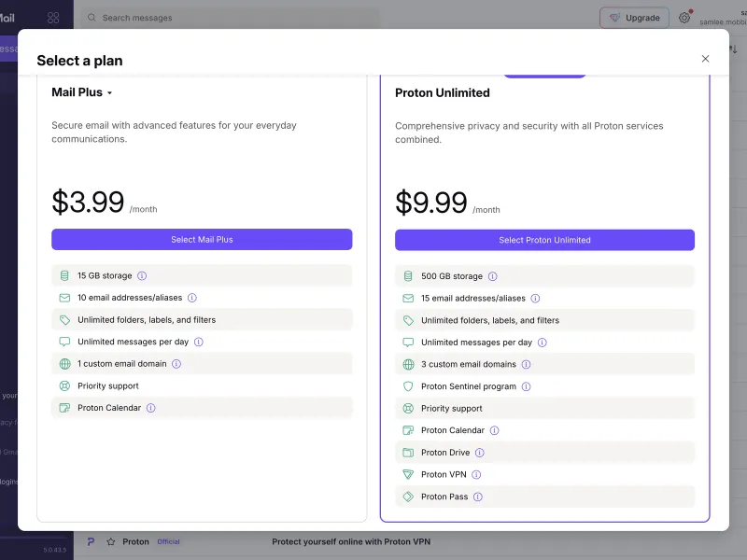
Task: Click the Upgrade button in top bar
Action: (x=634, y=18)
